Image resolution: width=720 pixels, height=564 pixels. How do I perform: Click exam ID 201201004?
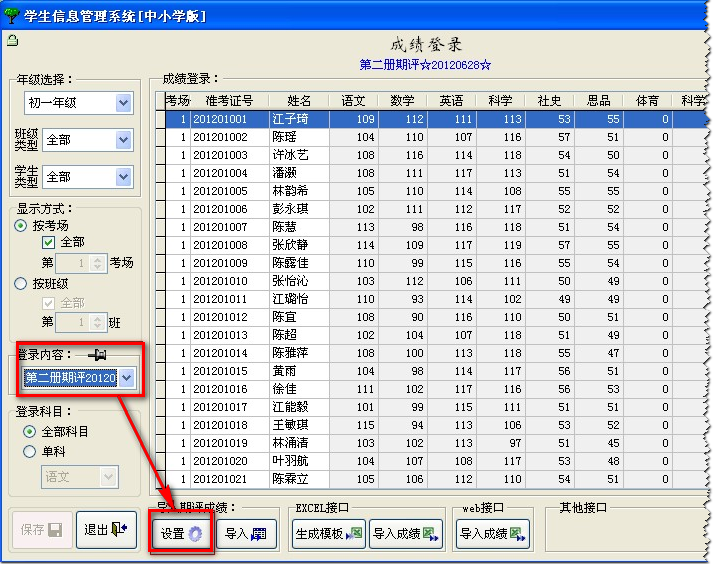tap(220, 173)
